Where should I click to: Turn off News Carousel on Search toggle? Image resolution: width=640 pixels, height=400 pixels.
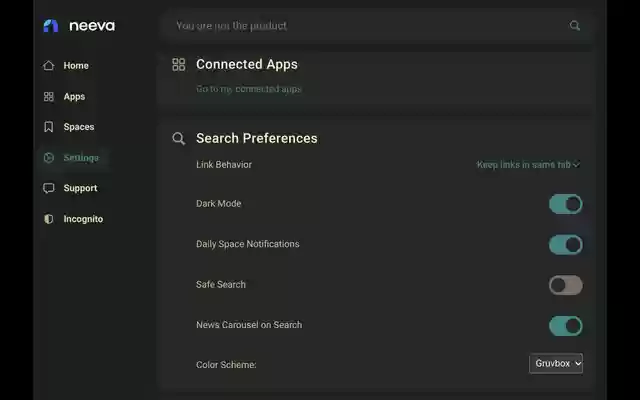pos(566,326)
